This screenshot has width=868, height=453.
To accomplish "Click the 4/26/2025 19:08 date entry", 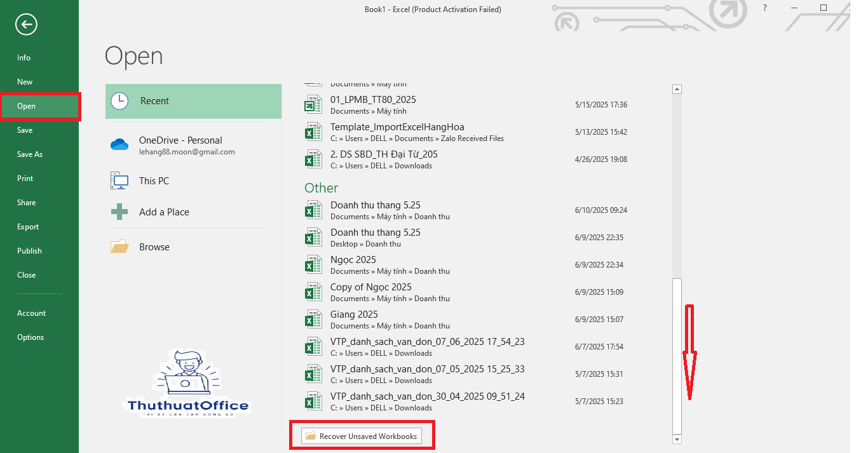I will pyautogui.click(x=600, y=159).
